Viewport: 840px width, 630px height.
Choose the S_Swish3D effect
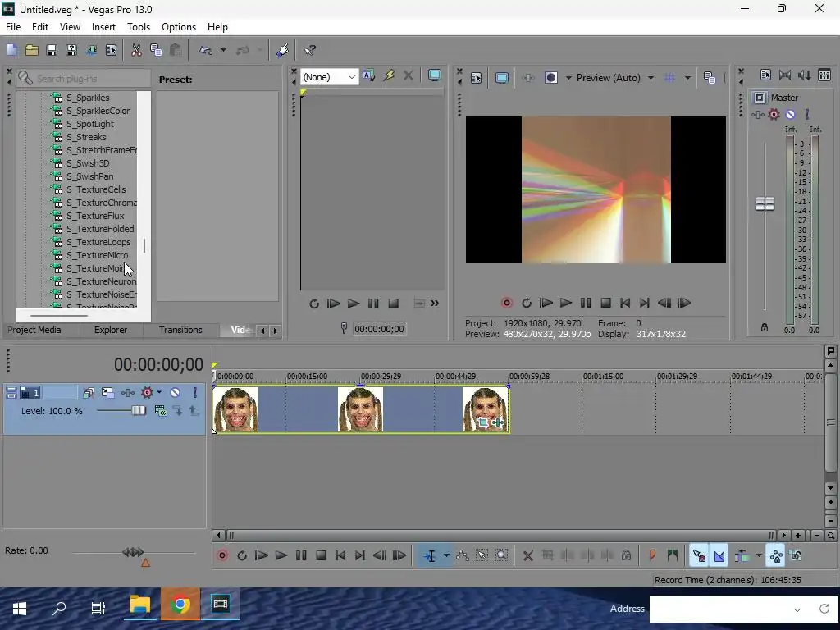click(88, 163)
